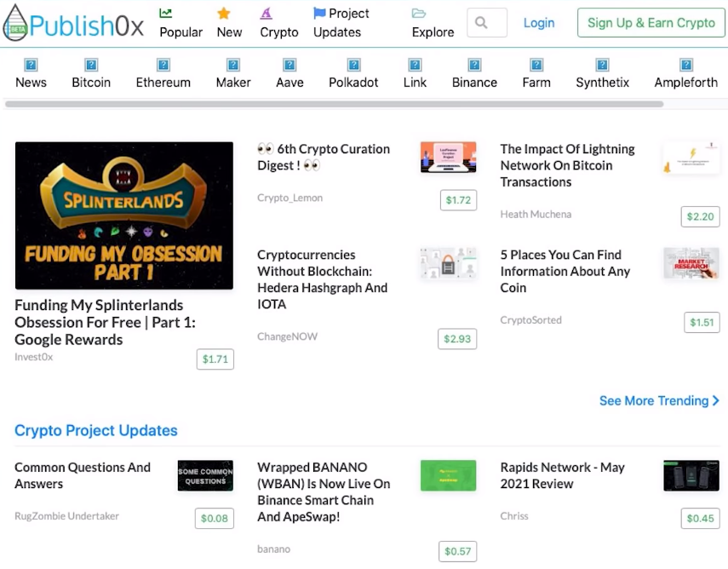Click the Binance category icon
Image resolution: width=728 pixels, height=569 pixels.
(474, 65)
